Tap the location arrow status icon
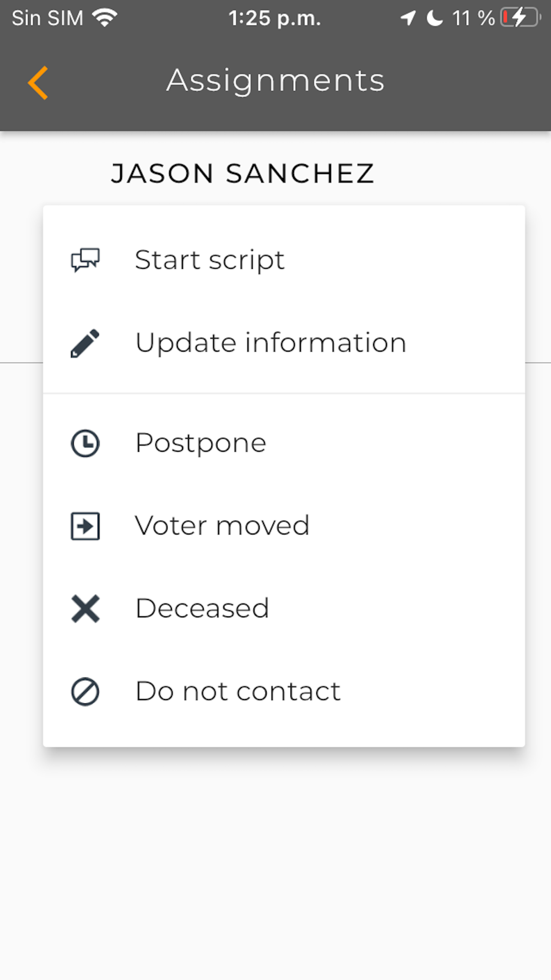The image size is (551, 980). click(408, 18)
